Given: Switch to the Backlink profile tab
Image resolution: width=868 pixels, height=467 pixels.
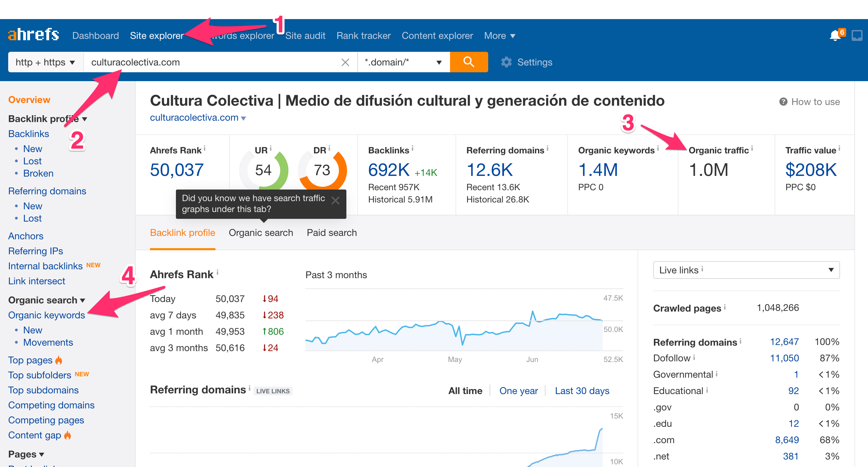Looking at the screenshot, I should pyautogui.click(x=182, y=232).
